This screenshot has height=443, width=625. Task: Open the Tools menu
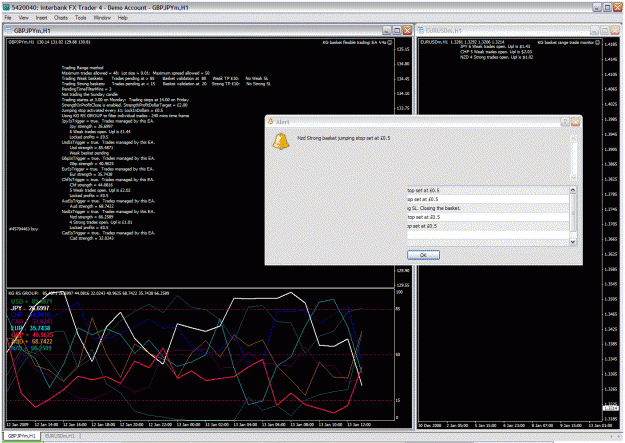(81, 18)
